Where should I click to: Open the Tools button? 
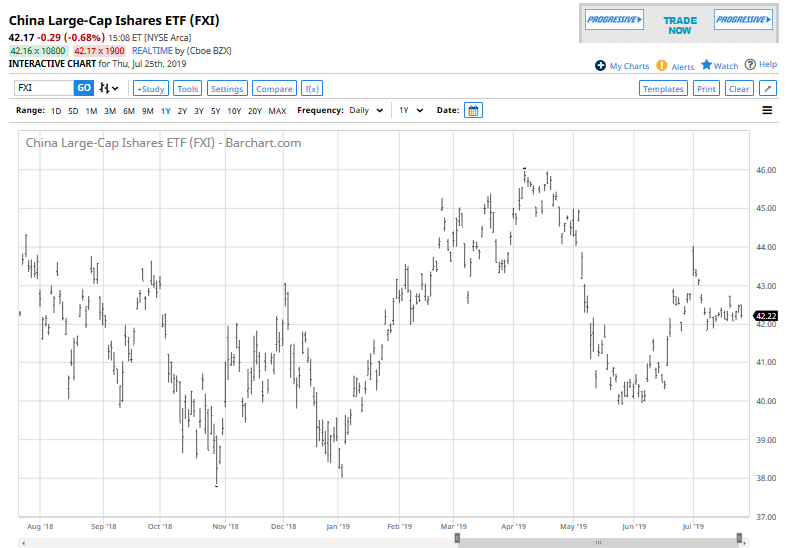click(188, 89)
